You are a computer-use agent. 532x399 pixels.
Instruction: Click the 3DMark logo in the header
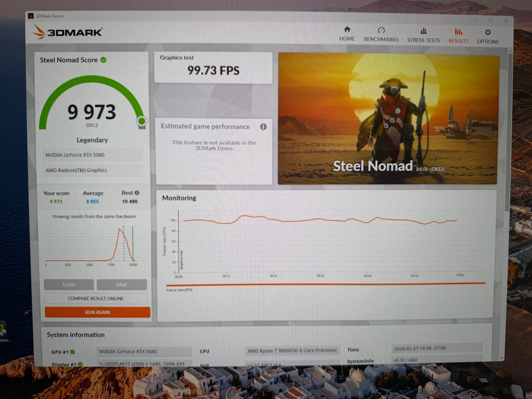[67, 33]
